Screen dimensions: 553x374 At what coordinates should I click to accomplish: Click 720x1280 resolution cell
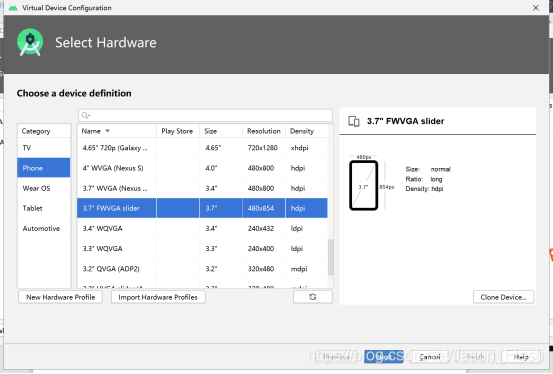pyautogui.click(x=263, y=147)
